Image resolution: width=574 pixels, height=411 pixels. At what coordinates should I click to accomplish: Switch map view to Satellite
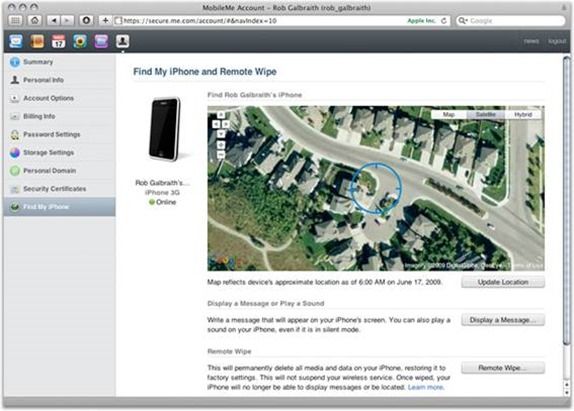[485, 115]
